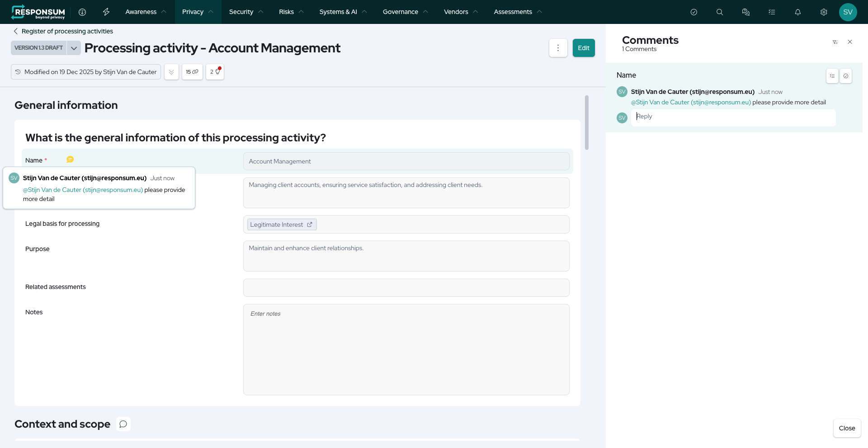Click the lightning bolt quick actions icon
The width and height of the screenshot is (868, 448).
pos(106,12)
